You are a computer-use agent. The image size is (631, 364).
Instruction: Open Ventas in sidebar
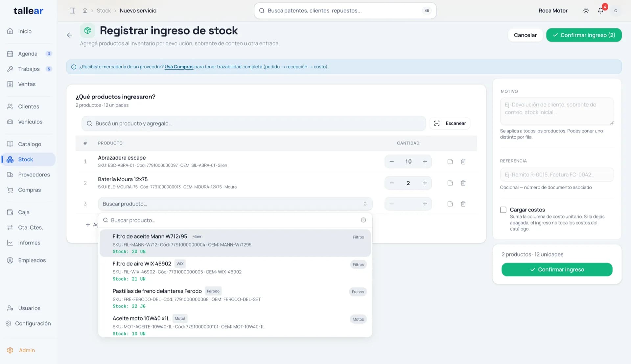point(28,84)
